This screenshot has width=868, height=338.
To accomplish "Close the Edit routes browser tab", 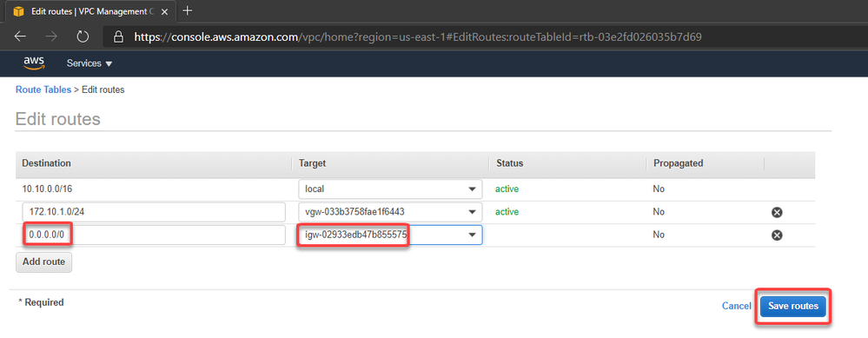I will pos(164,11).
